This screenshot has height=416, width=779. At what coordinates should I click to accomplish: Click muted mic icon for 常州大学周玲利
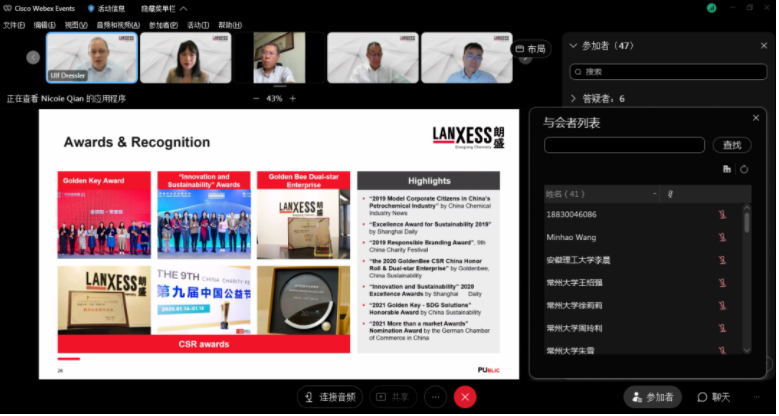coord(722,328)
